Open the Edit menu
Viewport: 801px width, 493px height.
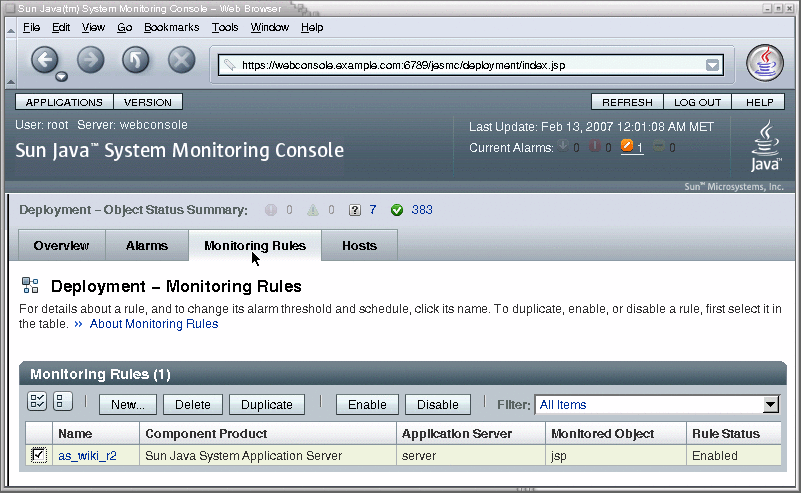pyautogui.click(x=61, y=28)
